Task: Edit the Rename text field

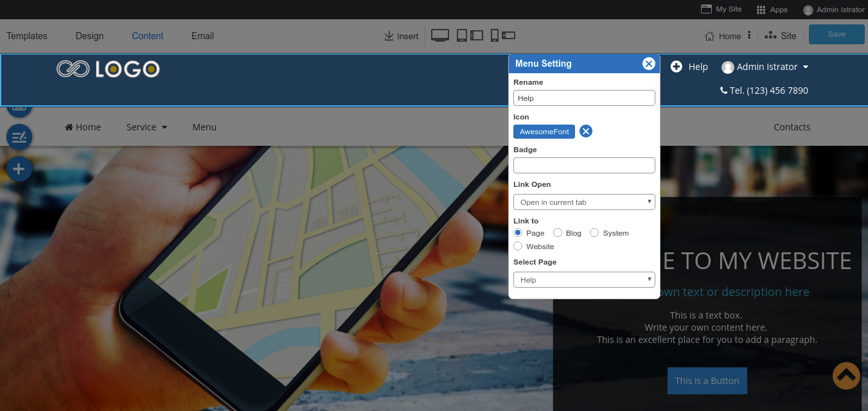Action: (584, 98)
